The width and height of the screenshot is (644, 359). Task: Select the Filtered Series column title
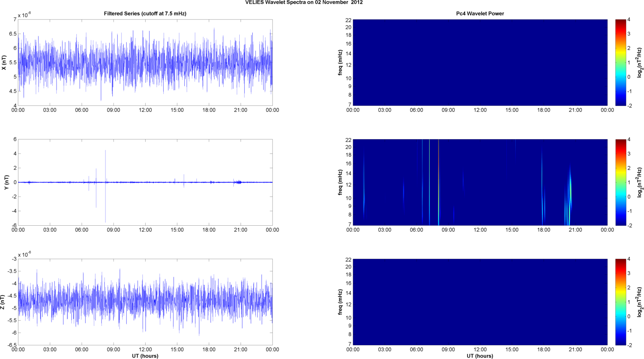(x=145, y=13)
